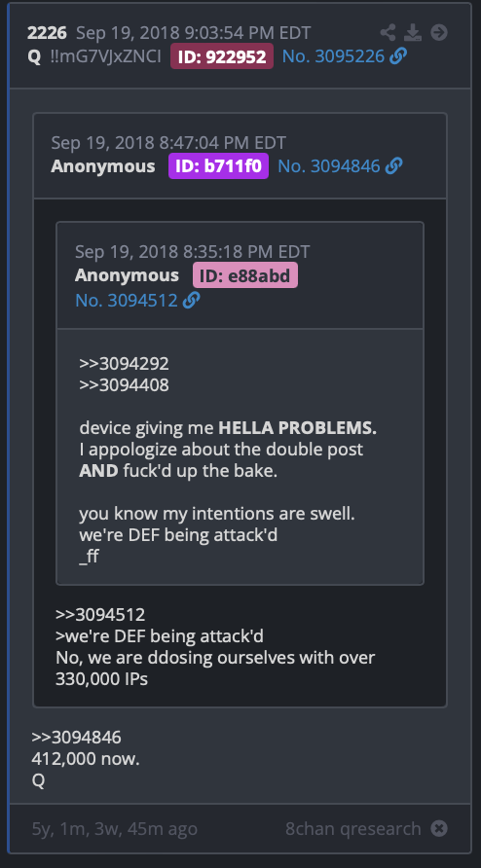The width and height of the screenshot is (481, 868).
Task: Click the chain link icon beside No. 3095226
Action: 398,55
